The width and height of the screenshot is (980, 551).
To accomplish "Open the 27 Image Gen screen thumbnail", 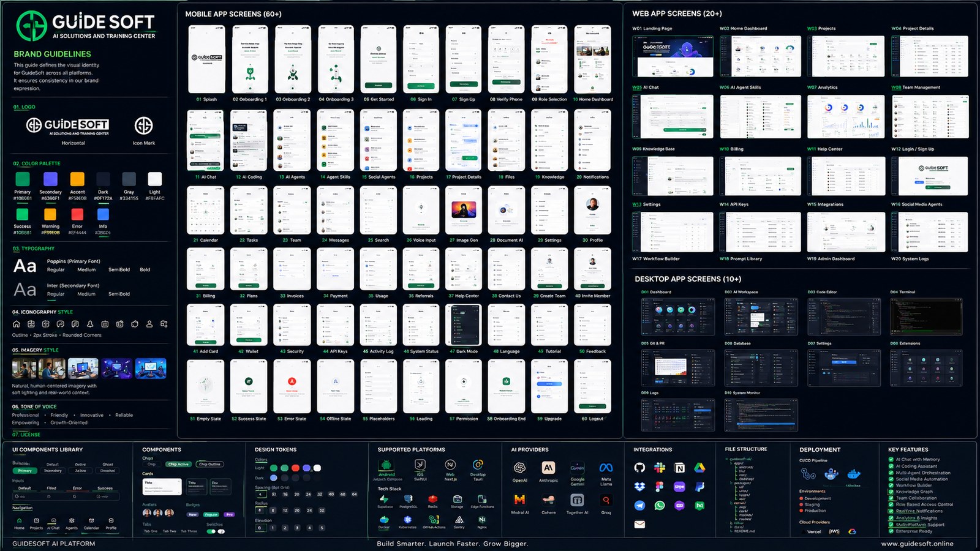I will [x=464, y=211].
